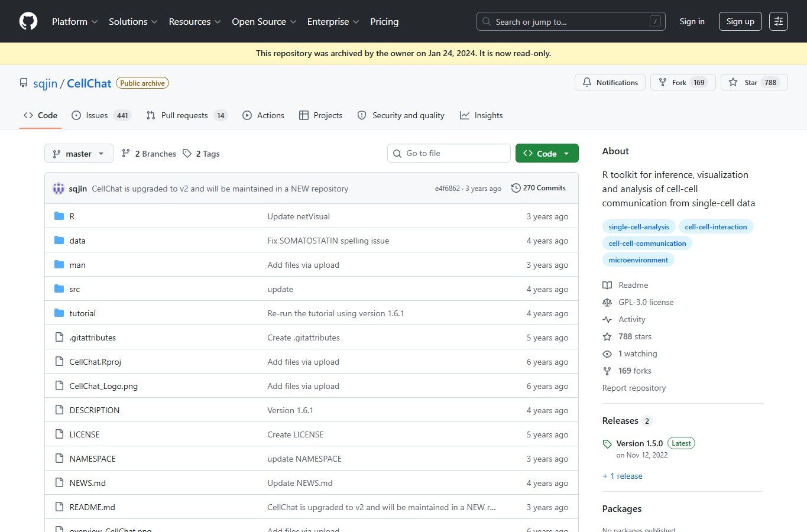Open 'Re-run the tutorial using version 1.6.1' commit
The width and height of the screenshot is (807, 532).
(336, 313)
